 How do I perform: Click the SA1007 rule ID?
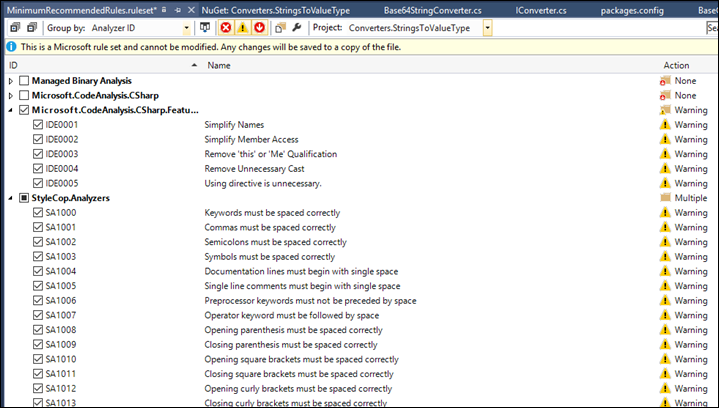[61, 315]
